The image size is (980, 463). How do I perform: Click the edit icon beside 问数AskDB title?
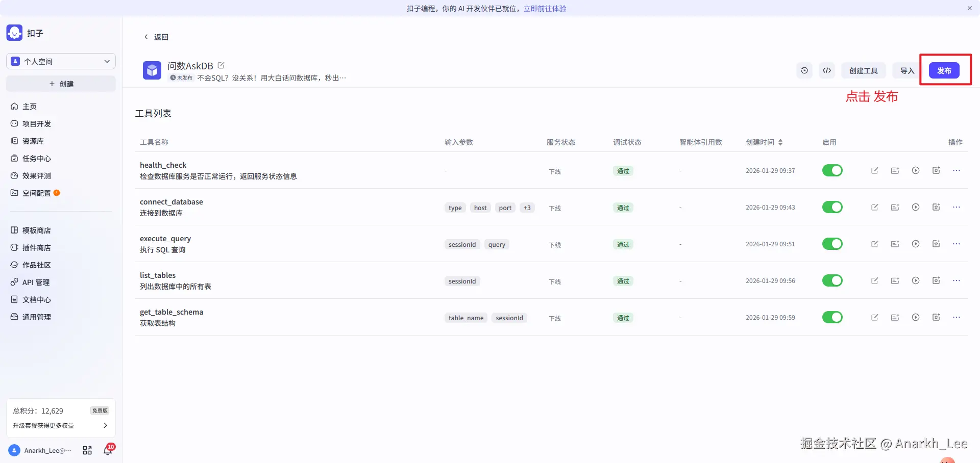(221, 65)
